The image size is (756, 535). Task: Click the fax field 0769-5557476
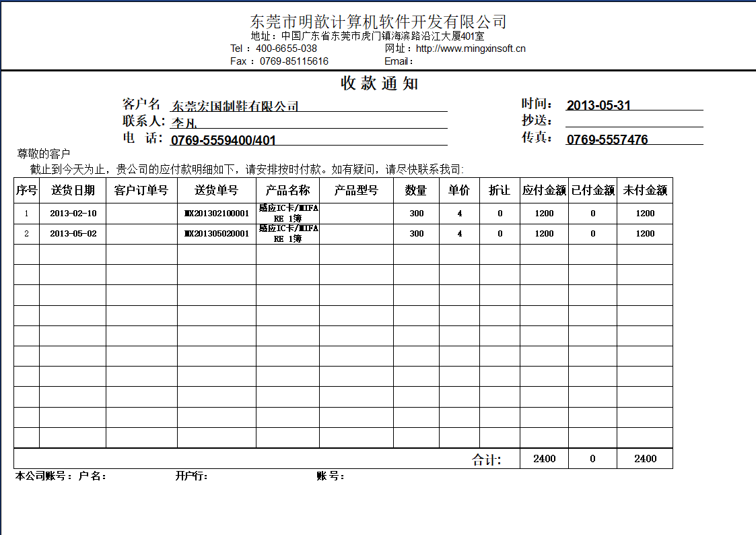607,139
